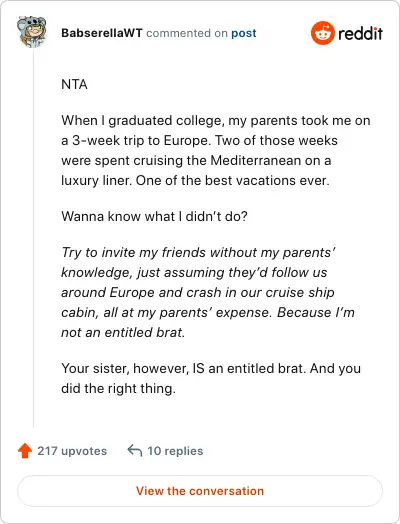The height and width of the screenshot is (524, 400).
Task: Open BabserellaWT's avatar image
Action: coord(32,31)
